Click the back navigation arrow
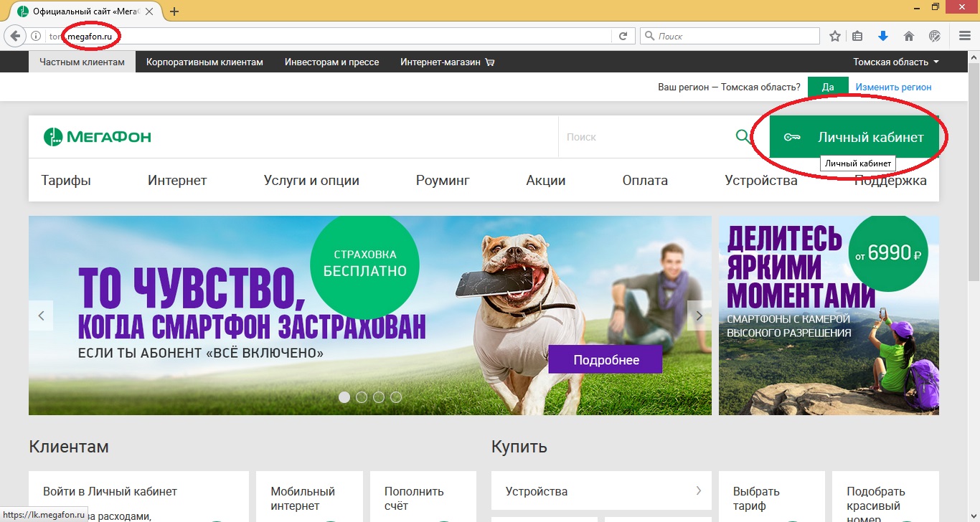This screenshot has width=980, height=522. tap(14, 35)
